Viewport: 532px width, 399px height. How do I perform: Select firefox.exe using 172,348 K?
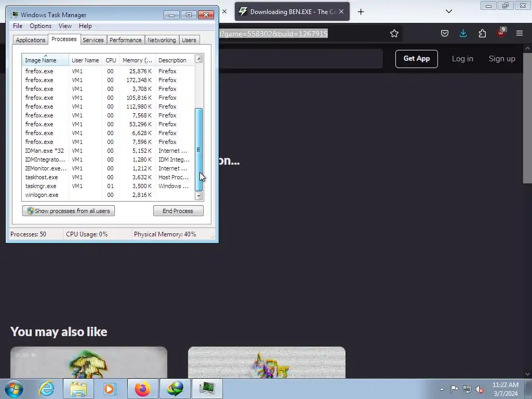click(108, 80)
